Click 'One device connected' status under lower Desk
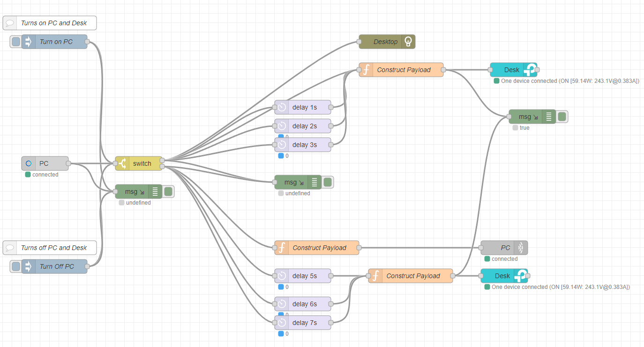Screen dimensions: 644x347 coord(561,287)
